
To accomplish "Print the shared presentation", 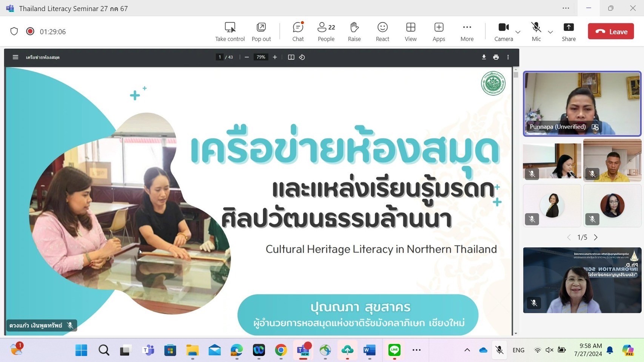I will [496, 57].
